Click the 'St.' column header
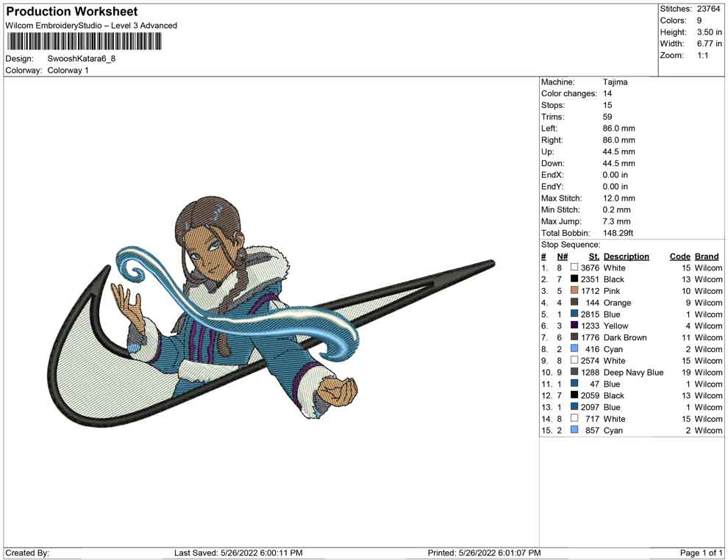This screenshot has height=560, width=728. pos(594,256)
